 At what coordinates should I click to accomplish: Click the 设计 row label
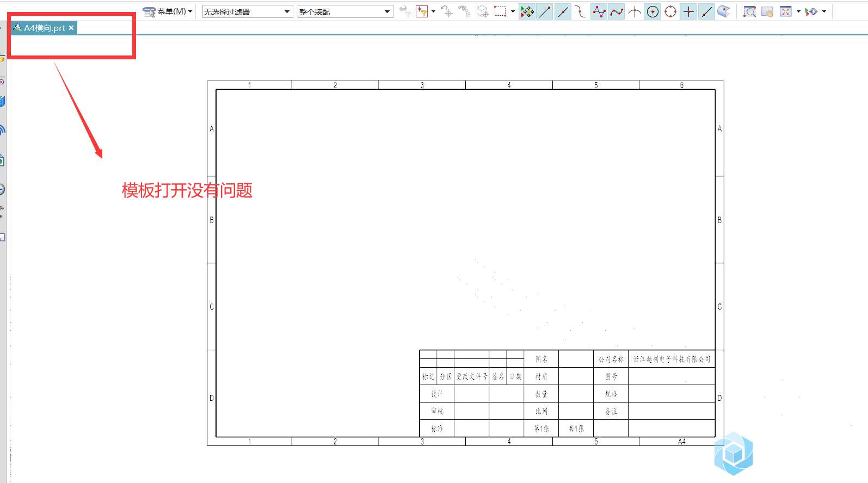(437, 394)
